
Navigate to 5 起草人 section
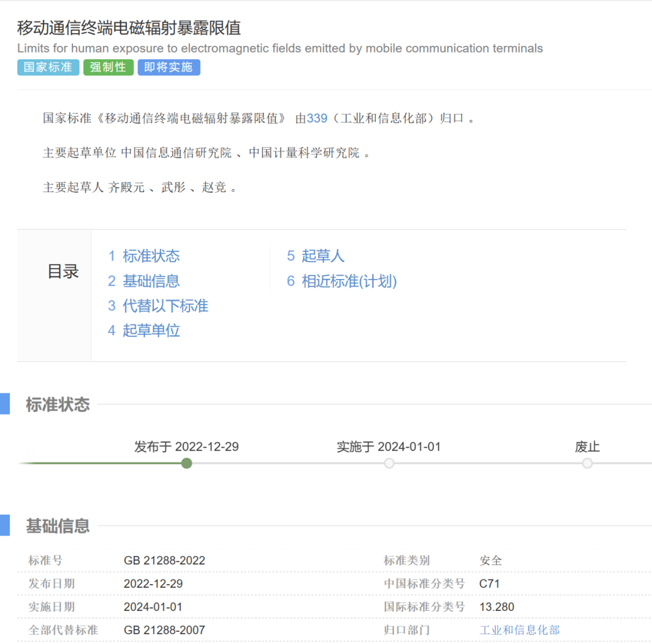tap(316, 256)
